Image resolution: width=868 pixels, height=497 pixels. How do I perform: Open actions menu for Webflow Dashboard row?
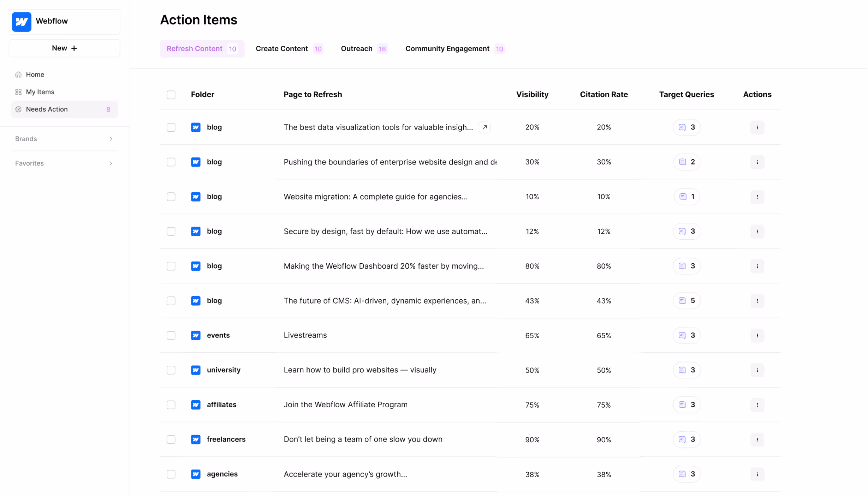pos(757,266)
